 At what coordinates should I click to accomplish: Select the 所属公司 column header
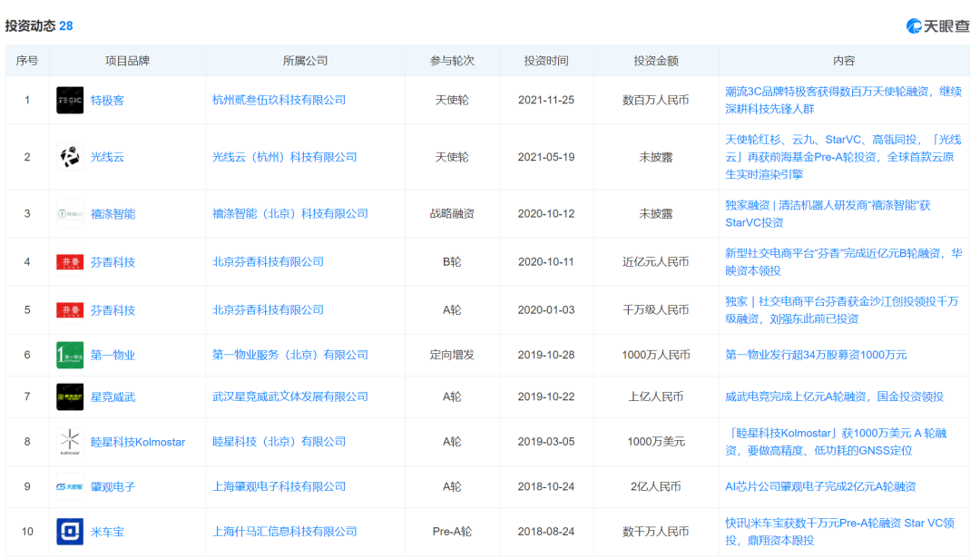coord(305,61)
